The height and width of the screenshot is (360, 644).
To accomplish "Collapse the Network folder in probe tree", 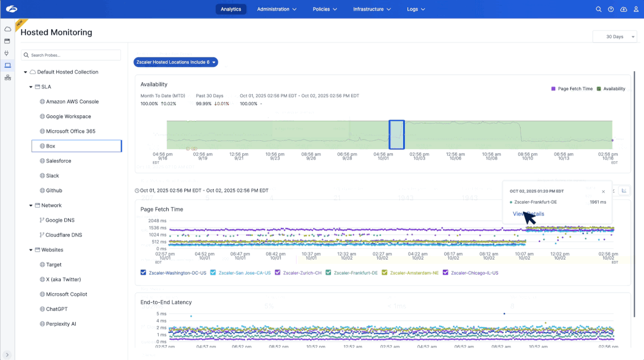I will 31,205.
